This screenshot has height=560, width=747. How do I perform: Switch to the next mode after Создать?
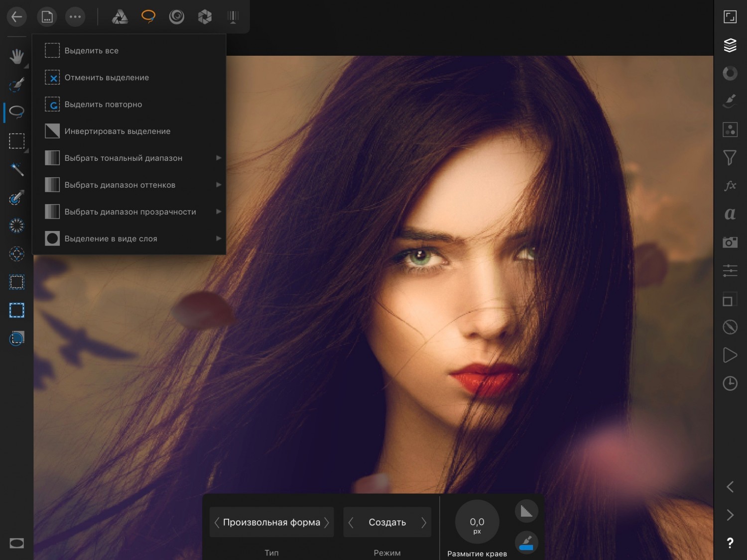click(x=424, y=522)
